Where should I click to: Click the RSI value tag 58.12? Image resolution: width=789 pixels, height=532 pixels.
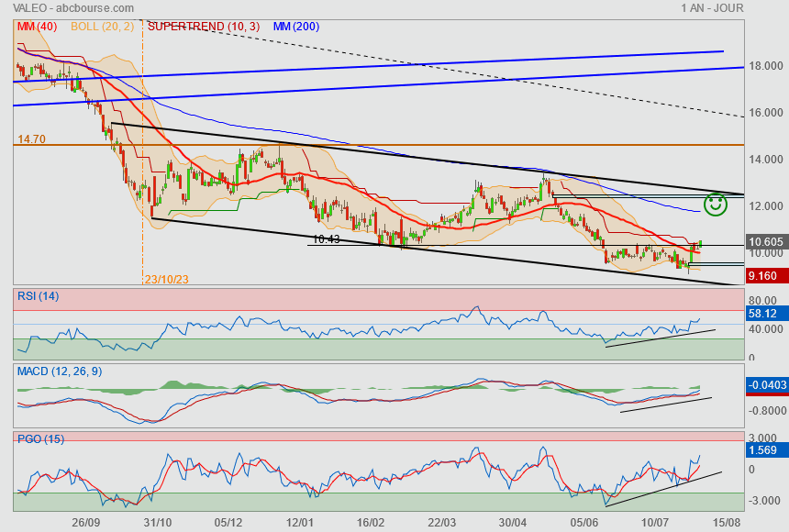(766, 314)
